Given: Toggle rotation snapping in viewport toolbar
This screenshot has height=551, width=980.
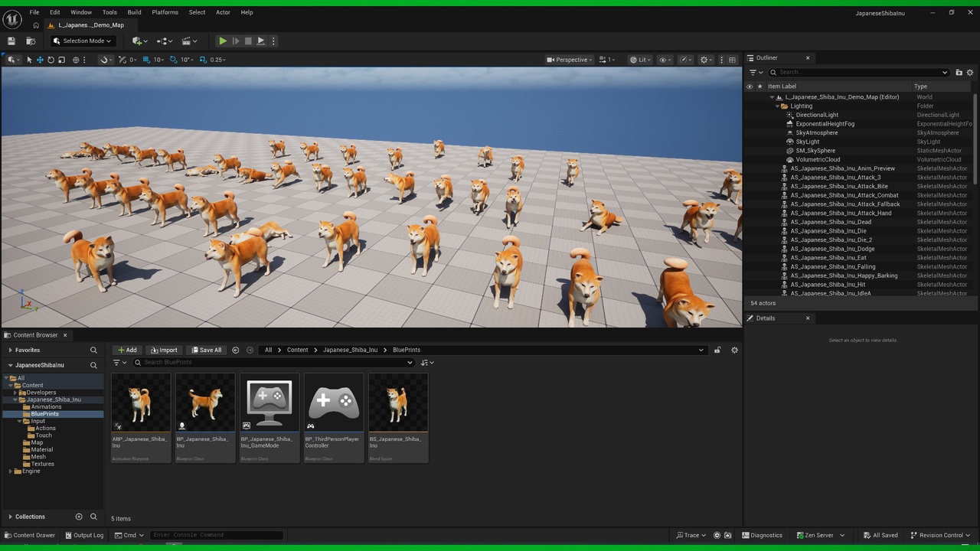Looking at the screenshot, I should [x=174, y=60].
